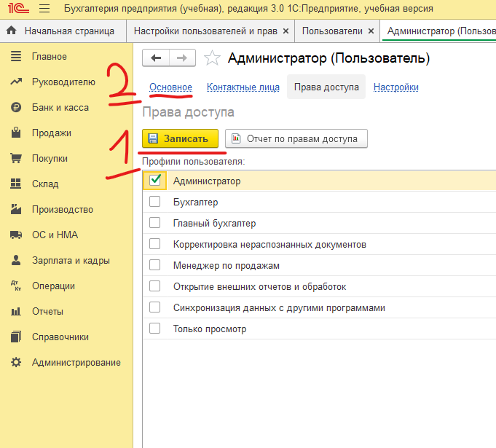
Task: Click the Администрирование gear icon
Action: coord(16,362)
